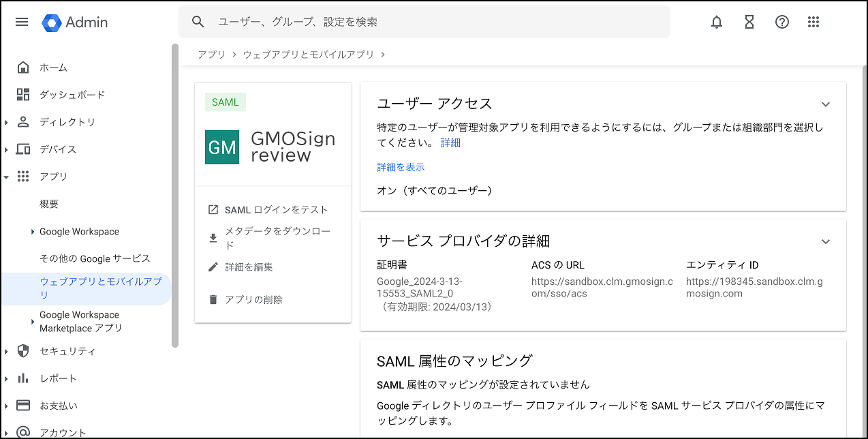The height and width of the screenshot is (439, 868).
Task: Open the hamburger main menu
Action: (x=22, y=22)
